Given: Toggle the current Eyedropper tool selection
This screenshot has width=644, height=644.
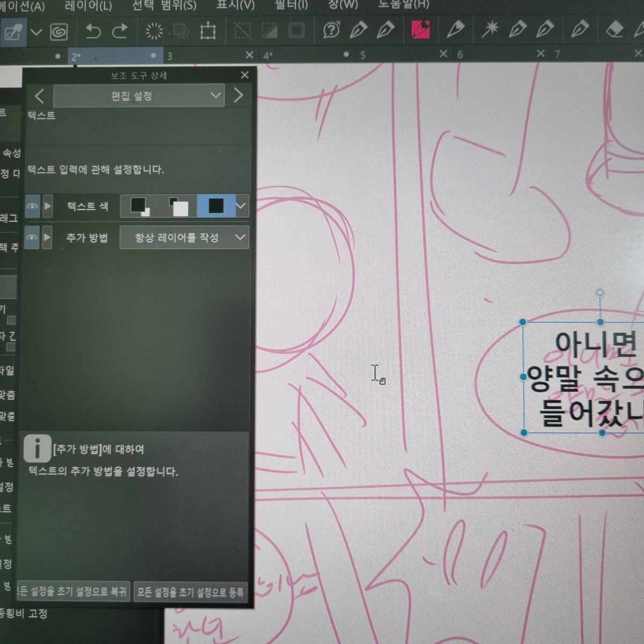Looking at the screenshot, I should pos(15,31).
